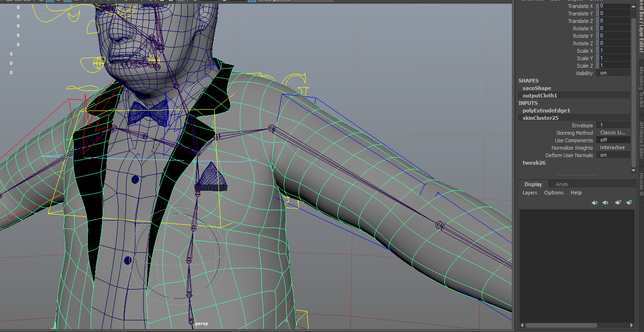644x332 pixels.
Task: Create a layer from selected objects
Action: coord(629,202)
